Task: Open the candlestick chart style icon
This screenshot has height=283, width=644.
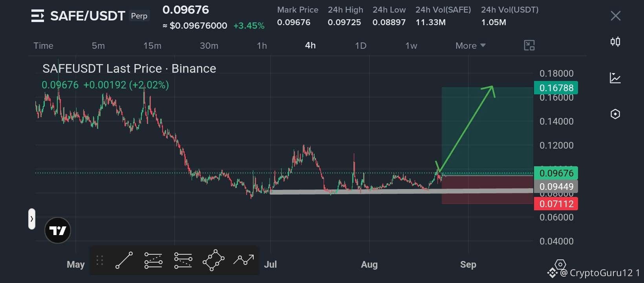Action: click(615, 42)
